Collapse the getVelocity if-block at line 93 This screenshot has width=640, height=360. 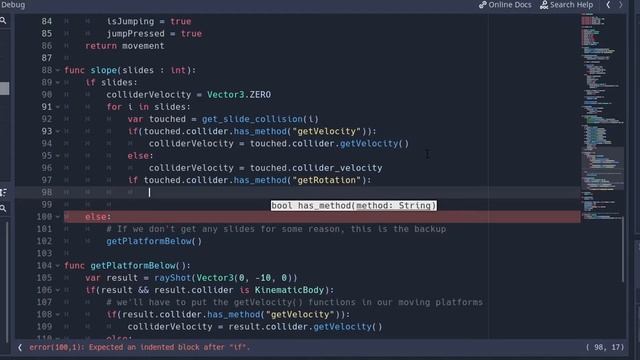58,131
